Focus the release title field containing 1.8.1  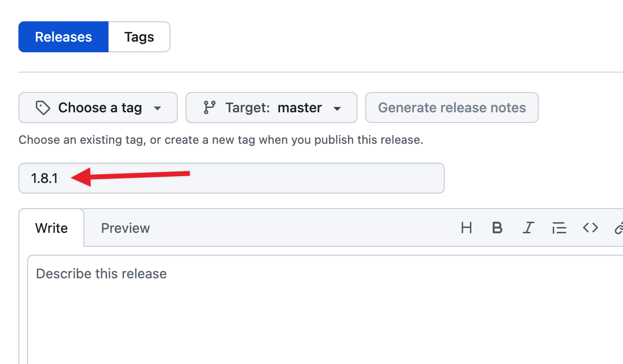pos(291,178)
